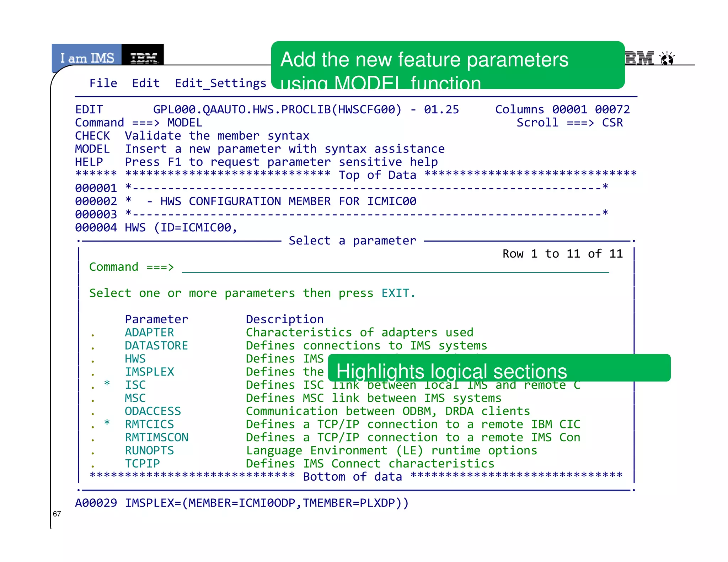Click the 'Top of Data' marker line
Image resolution: width=728 pixels, height=562 pixels.
tap(356, 175)
